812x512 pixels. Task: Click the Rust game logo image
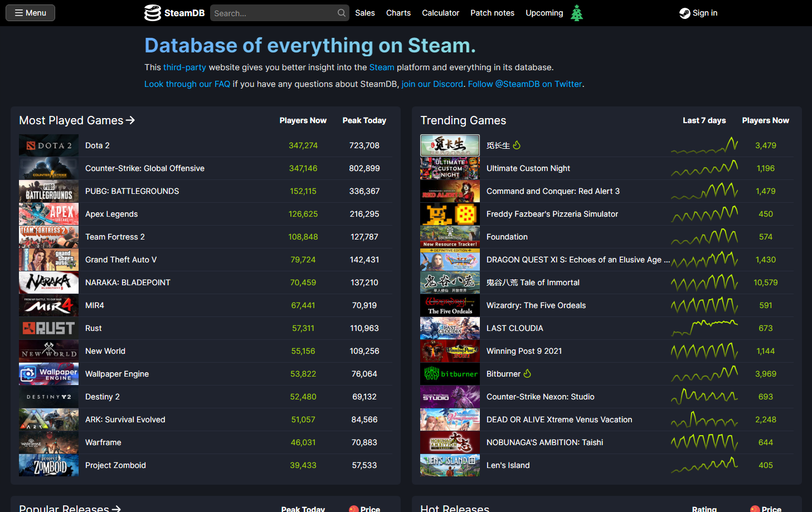coord(48,328)
